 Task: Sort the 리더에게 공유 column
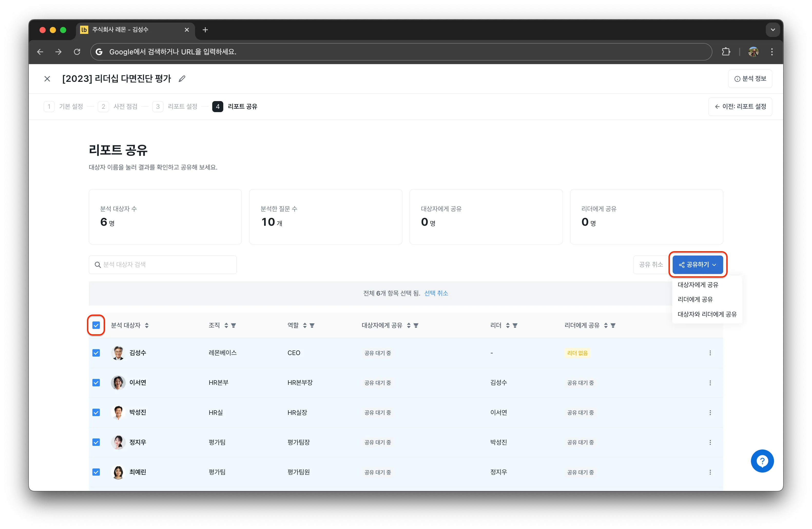(x=606, y=325)
